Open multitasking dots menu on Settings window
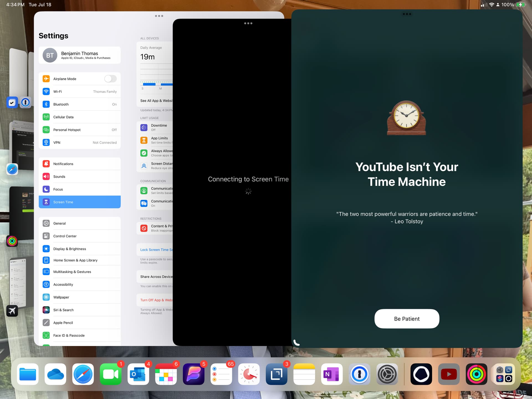The image size is (532, 399). pyautogui.click(x=159, y=16)
